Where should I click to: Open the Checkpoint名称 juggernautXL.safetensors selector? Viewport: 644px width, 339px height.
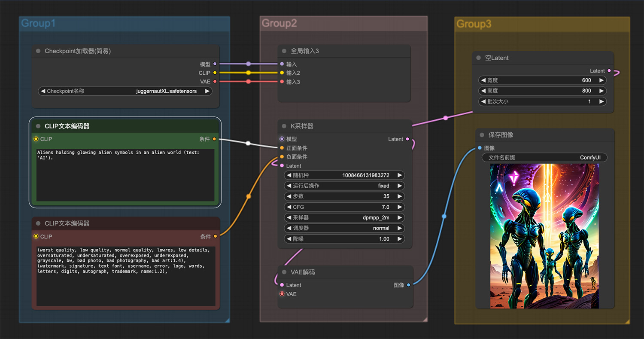(x=125, y=91)
